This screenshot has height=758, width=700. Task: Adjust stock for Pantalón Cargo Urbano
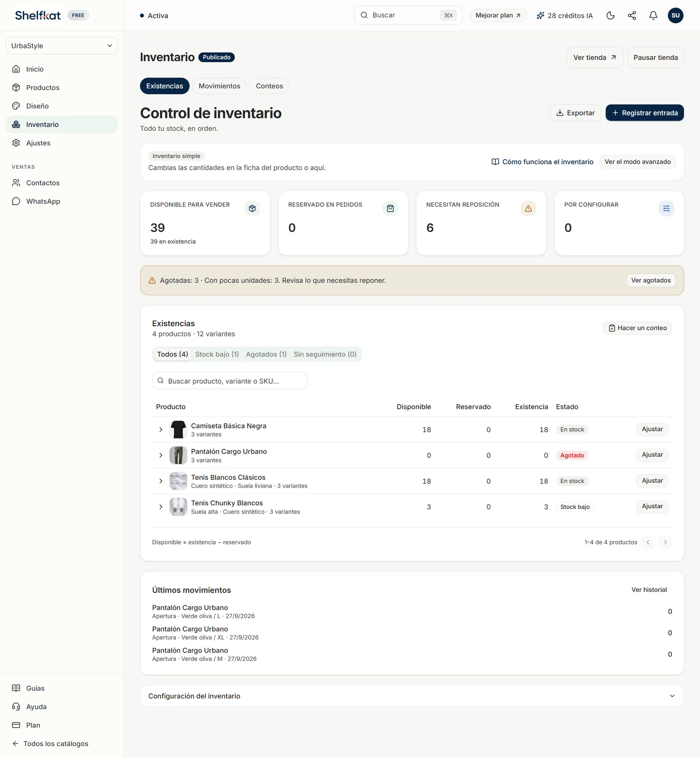652,455
